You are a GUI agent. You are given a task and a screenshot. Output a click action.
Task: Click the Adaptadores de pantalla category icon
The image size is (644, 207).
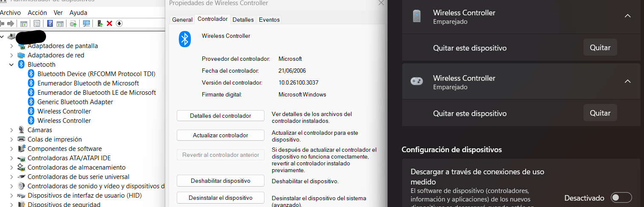click(x=21, y=46)
